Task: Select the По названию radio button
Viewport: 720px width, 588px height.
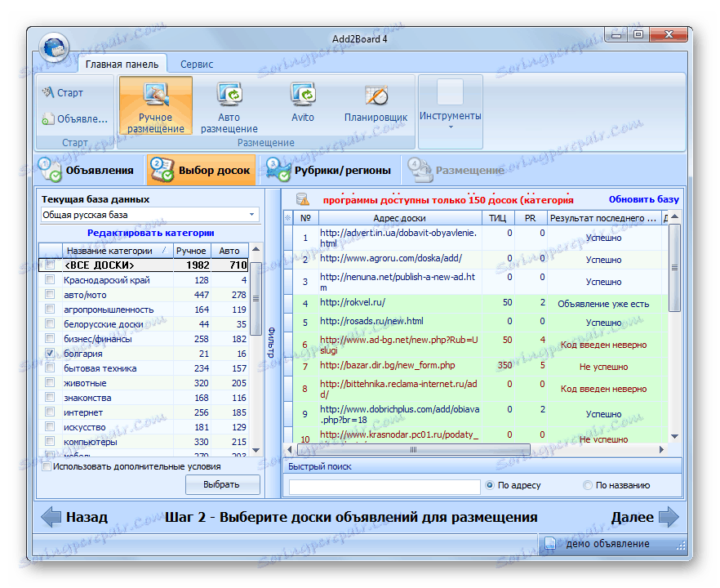Action: (587, 485)
